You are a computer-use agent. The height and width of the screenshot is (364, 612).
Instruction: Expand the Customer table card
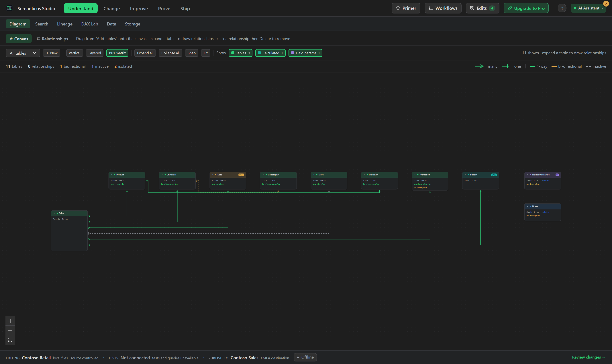coord(162,175)
